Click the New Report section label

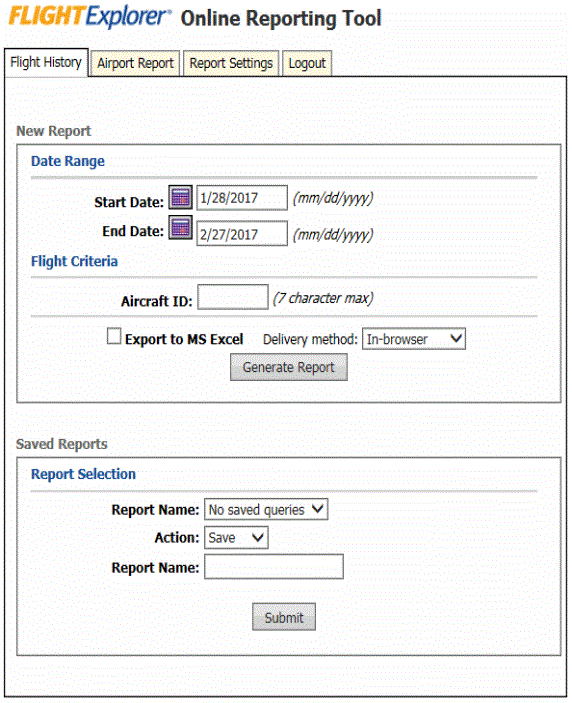pyautogui.click(x=54, y=131)
